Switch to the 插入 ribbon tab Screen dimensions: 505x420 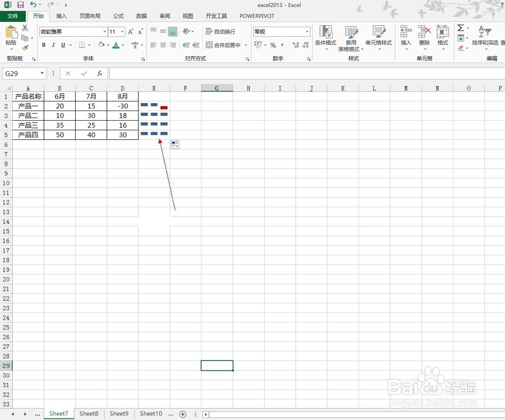tap(62, 16)
